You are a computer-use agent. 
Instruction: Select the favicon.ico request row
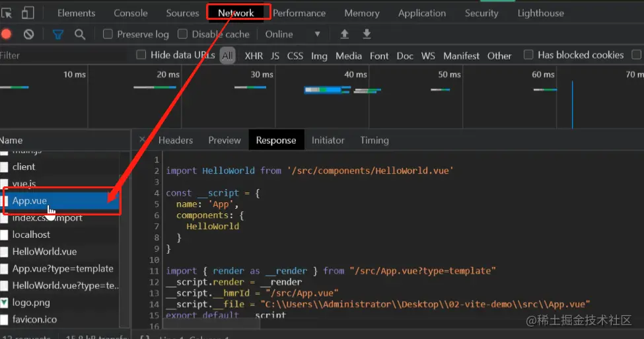tap(59, 319)
